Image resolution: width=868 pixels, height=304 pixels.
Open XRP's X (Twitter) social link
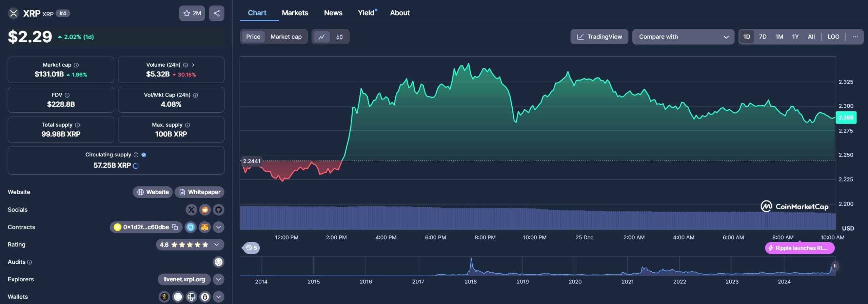[x=191, y=210]
